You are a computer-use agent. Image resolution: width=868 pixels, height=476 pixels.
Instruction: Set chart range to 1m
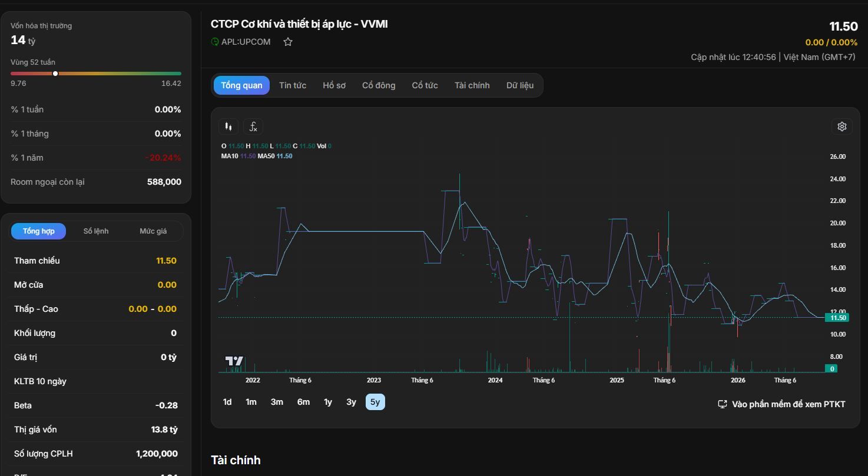251,402
